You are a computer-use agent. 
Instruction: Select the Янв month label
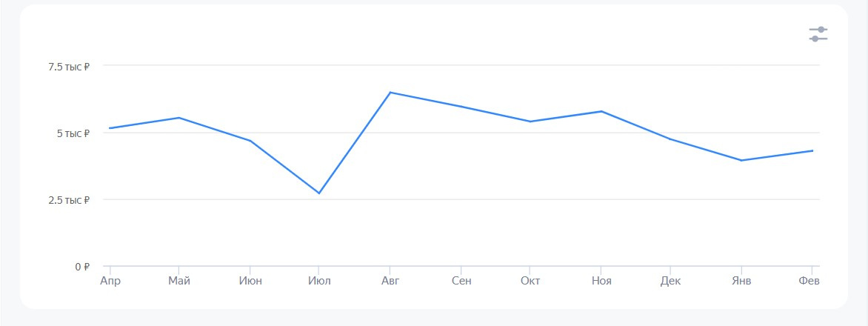[741, 281]
